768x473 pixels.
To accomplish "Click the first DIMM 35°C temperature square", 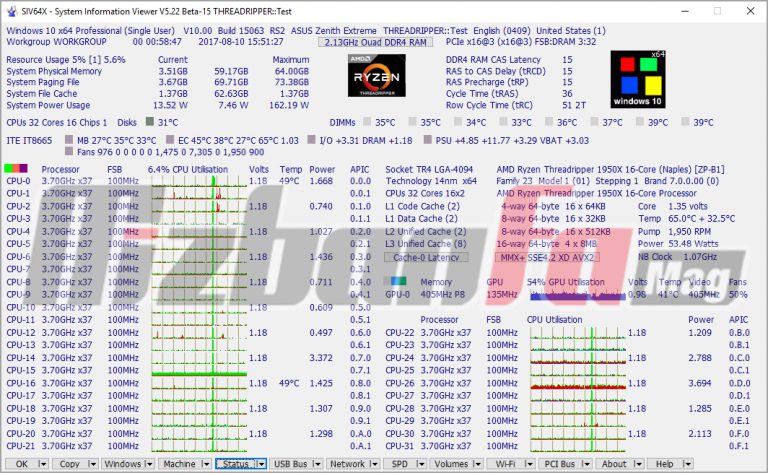I will click(x=366, y=123).
